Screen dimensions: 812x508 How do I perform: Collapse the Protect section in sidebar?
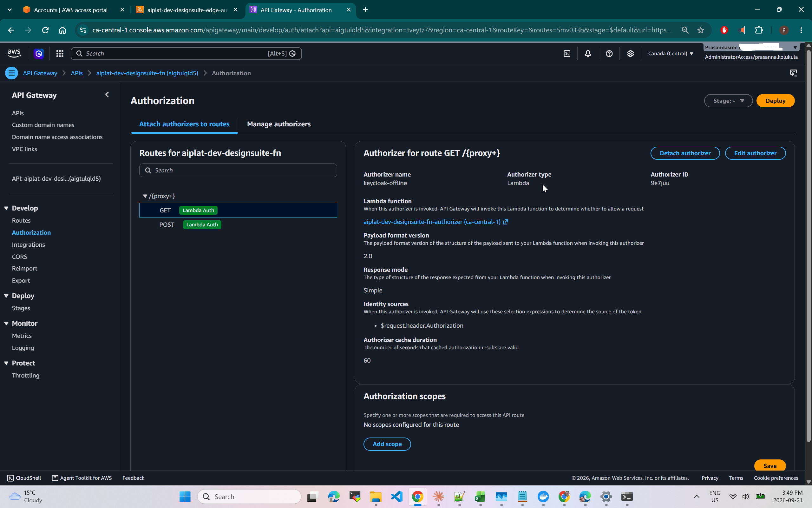[x=6, y=363]
